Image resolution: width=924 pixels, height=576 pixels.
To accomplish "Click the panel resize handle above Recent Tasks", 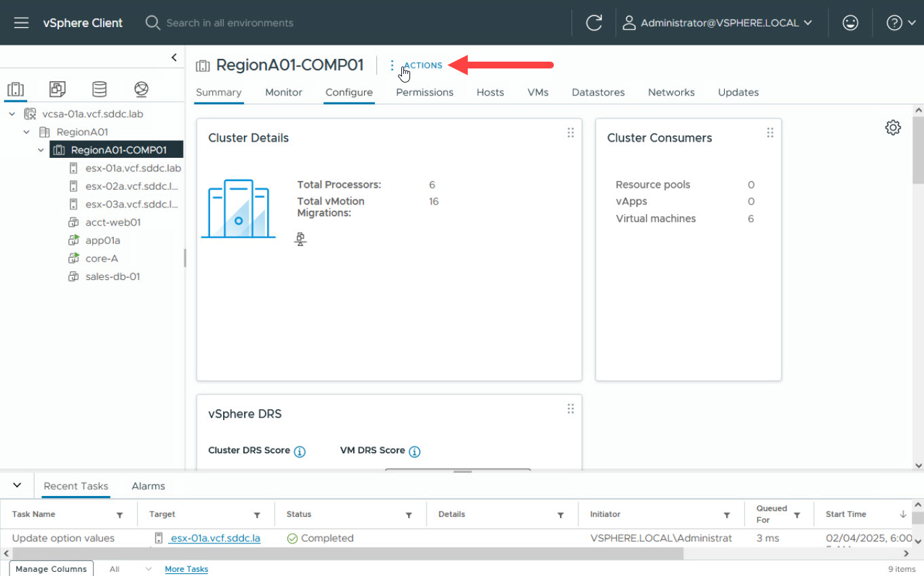I will click(x=462, y=472).
